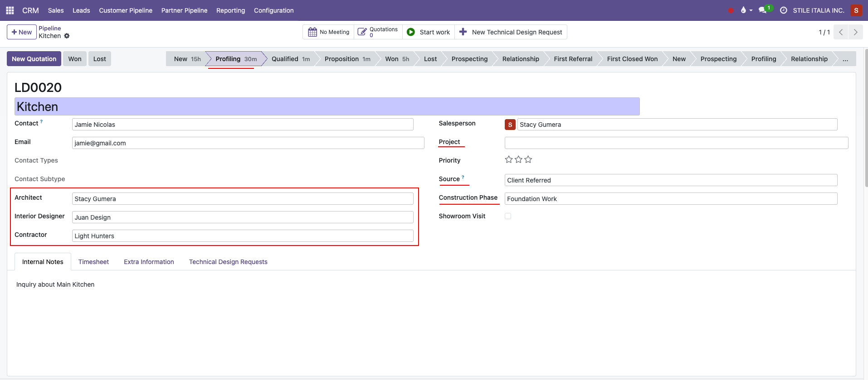Open the apps grid menu icon
This screenshot has width=868, height=380.
click(x=10, y=10)
